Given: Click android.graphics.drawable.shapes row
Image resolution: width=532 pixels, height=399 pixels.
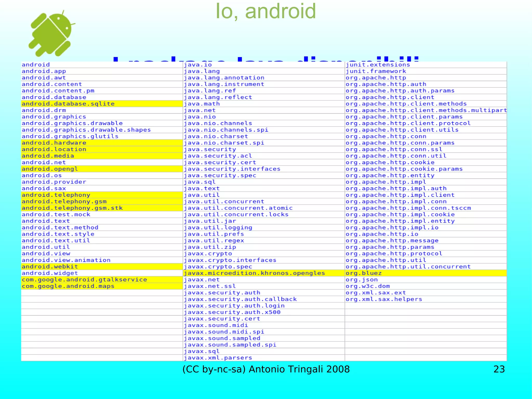Looking at the screenshot, I should (102, 130).
